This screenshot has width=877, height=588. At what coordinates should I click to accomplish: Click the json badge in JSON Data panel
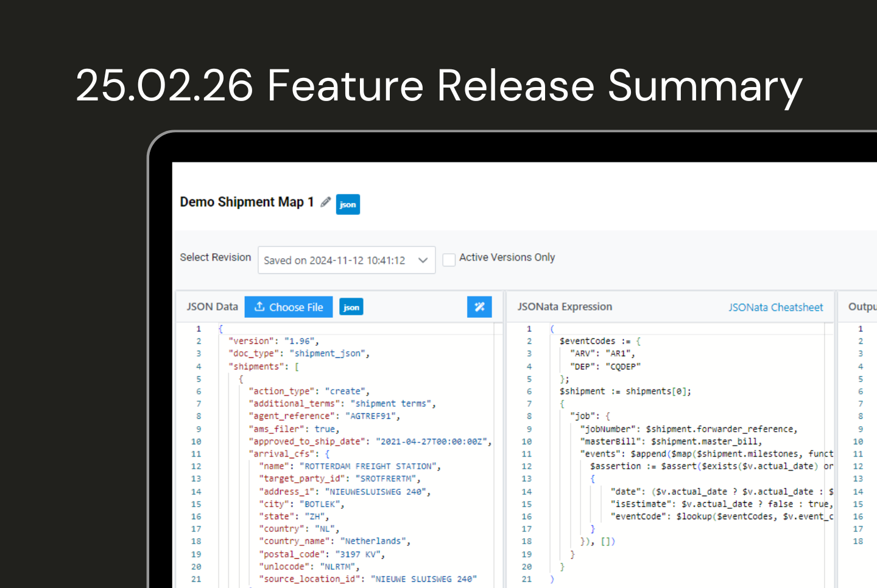click(x=351, y=307)
